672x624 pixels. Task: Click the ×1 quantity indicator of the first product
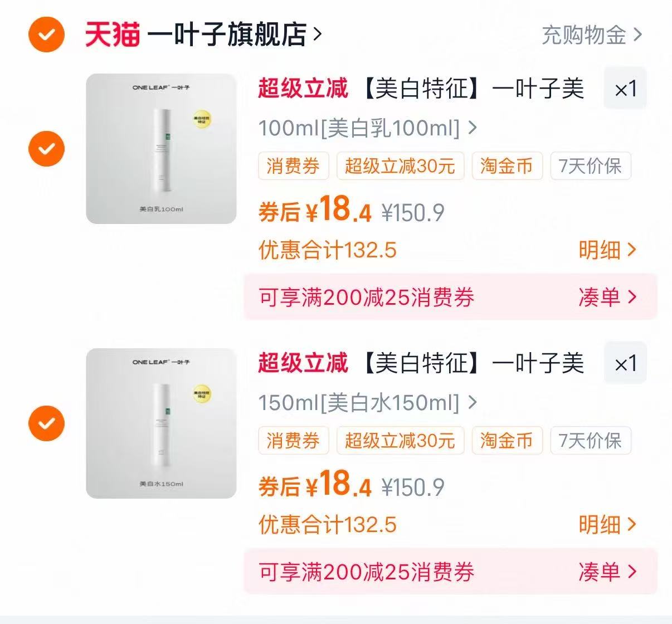pos(625,89)
